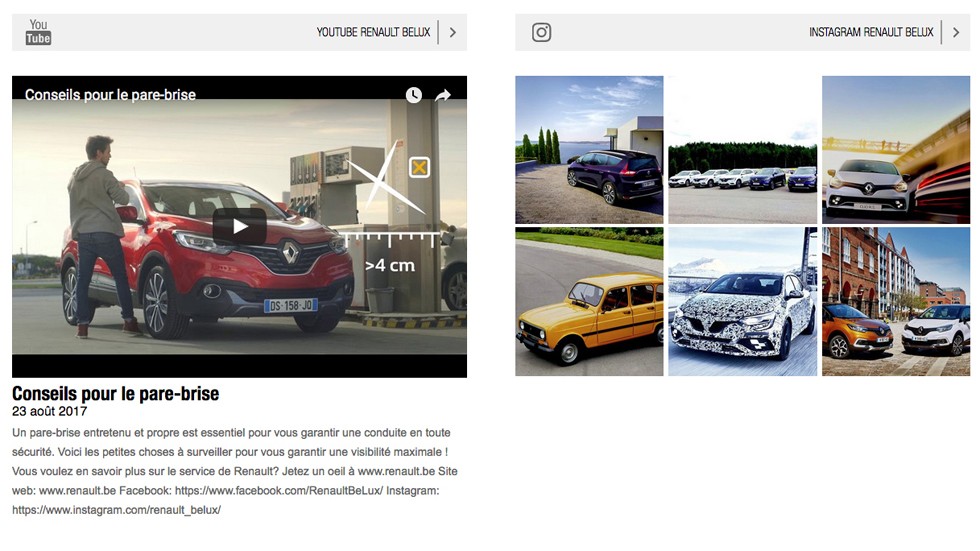Click the YouTube logo icon
The height and width of the screenshot is (551, 980).
(38, 32)
